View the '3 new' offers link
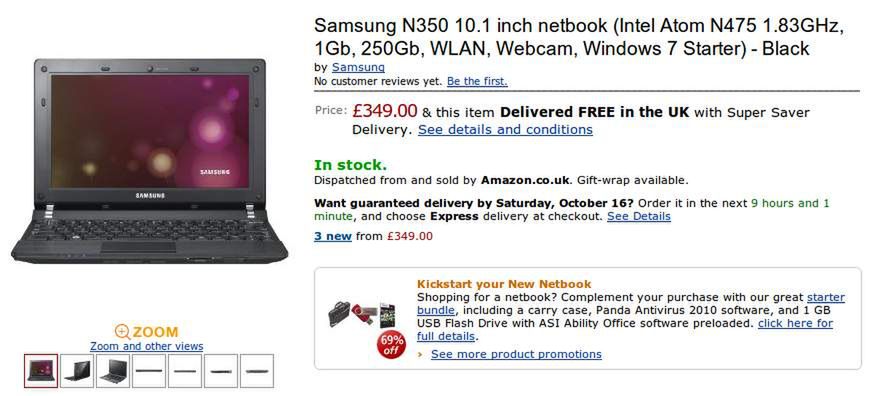The height and width of the screenshot is (396, 869). click(333, 236)
